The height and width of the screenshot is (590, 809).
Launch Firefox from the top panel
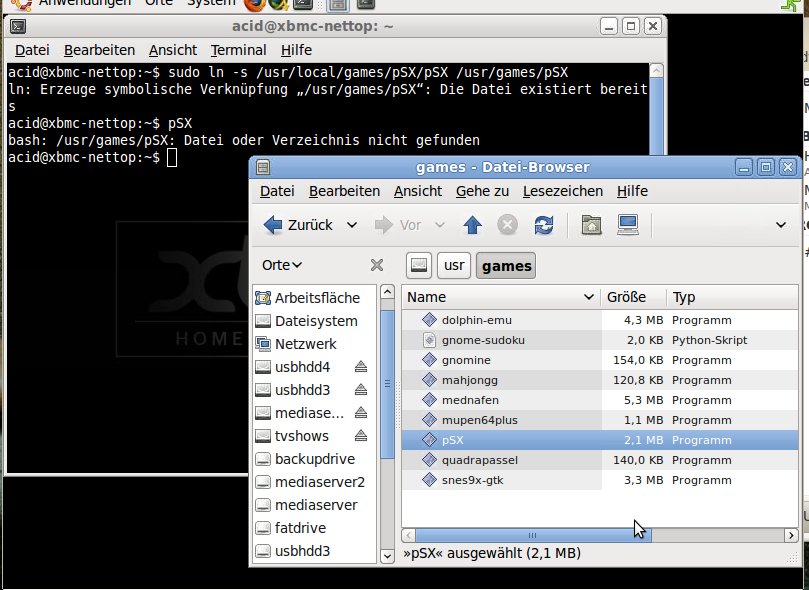pos(254,4)
